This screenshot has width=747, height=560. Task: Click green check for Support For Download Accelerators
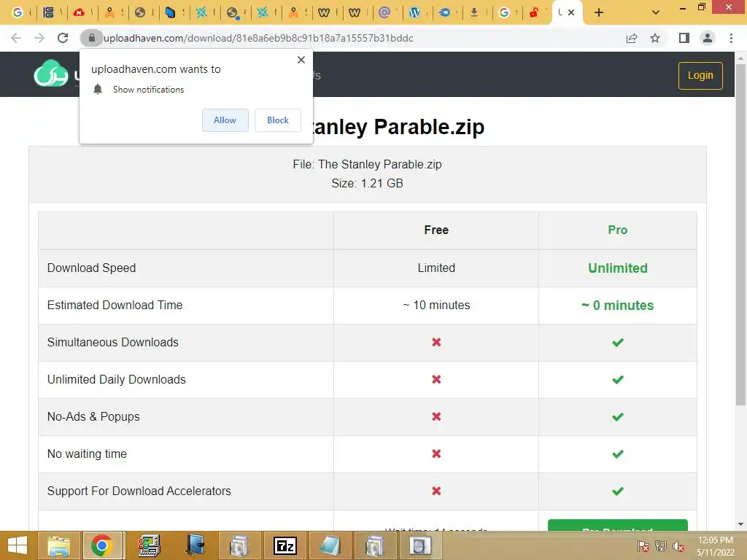pyautogui.click(x=617, y=491)
